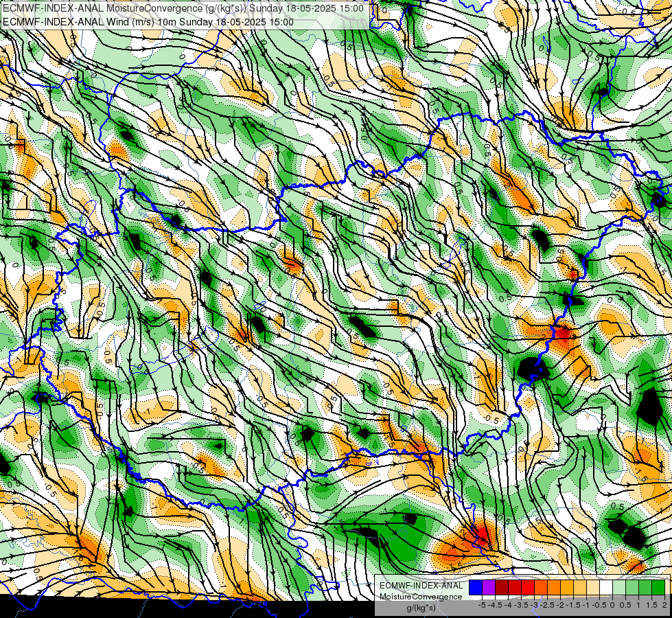Click the legend value -0.5
The height and width of the screenshot is (618, 672).
(x=599, y=605)
